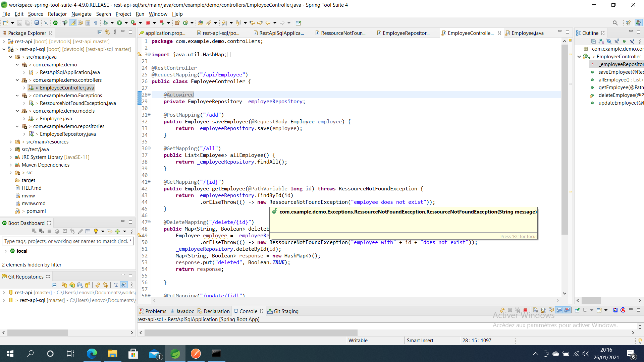Open Spring Tool Suite from Windows taskbar
644x362 pixels.
[x=175, y=354]
